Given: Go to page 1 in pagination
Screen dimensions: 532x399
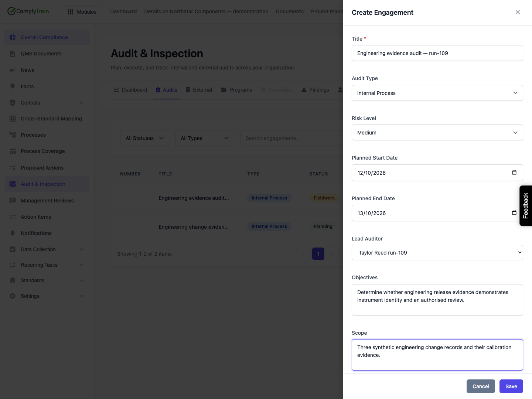Looking at the screenshot, I should pos(318,254).
